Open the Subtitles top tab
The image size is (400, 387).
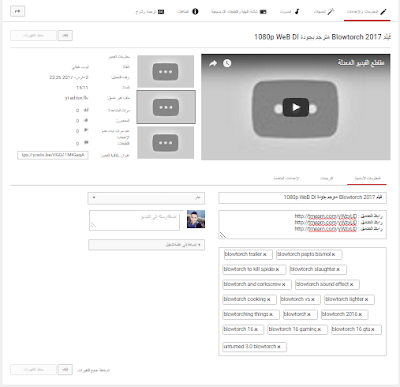[150, 12]
